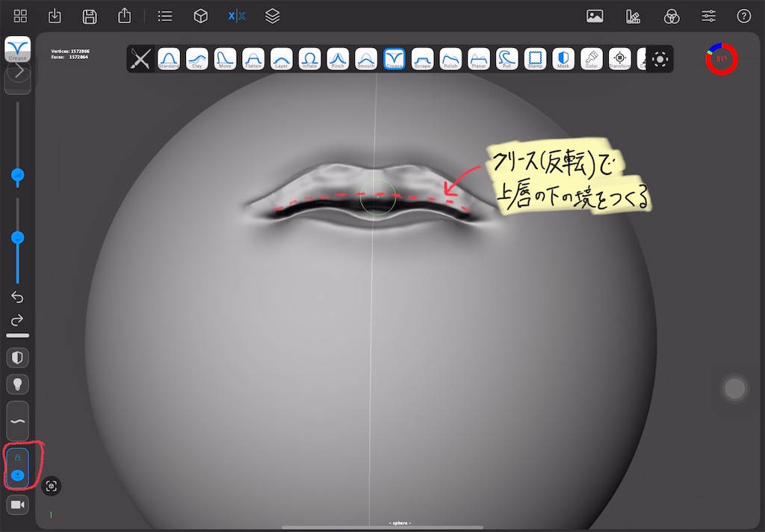Screen dimensions: 765x532
Task: Toggle the light bulb button
Action: point(18,385)
